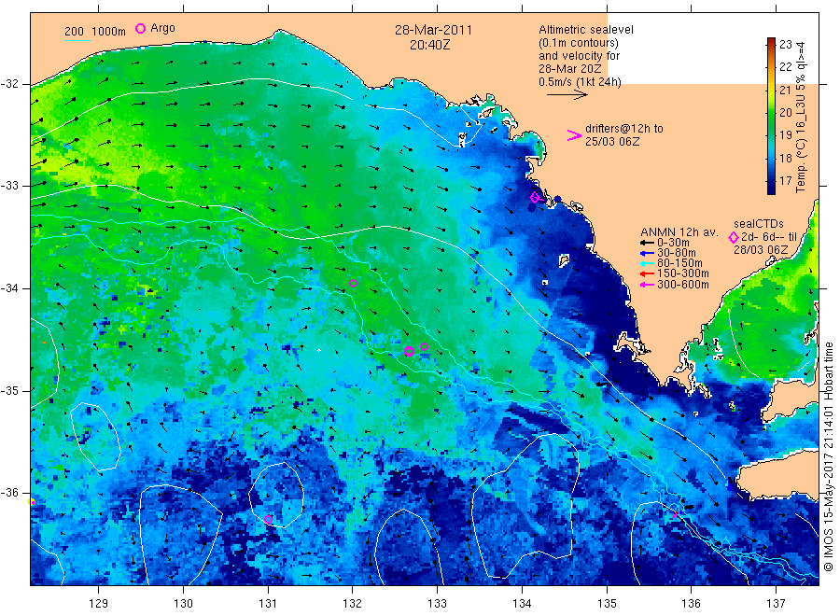Click the '19' colorbar tick label
This screenshot has width=840, height=616.
click(x=785, y=135)
